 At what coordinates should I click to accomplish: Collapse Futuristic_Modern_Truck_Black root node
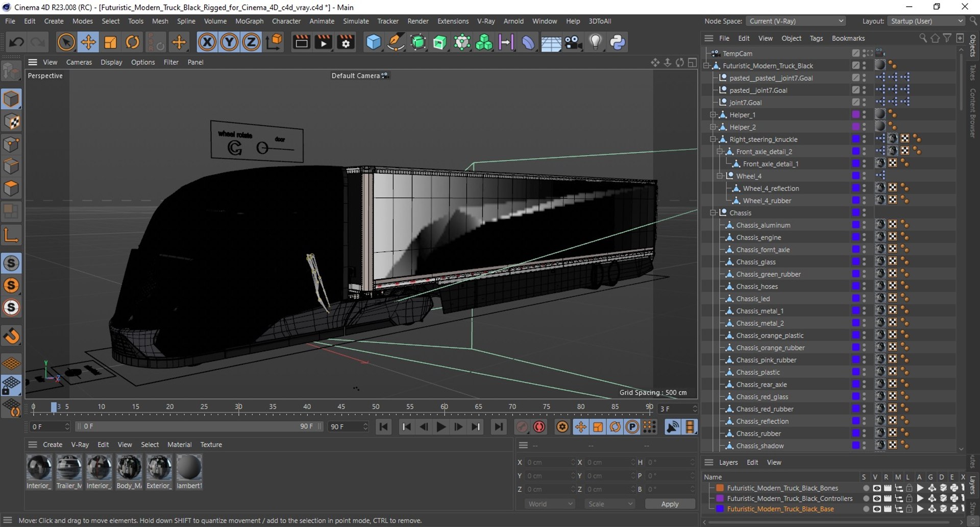click(706, 66)
